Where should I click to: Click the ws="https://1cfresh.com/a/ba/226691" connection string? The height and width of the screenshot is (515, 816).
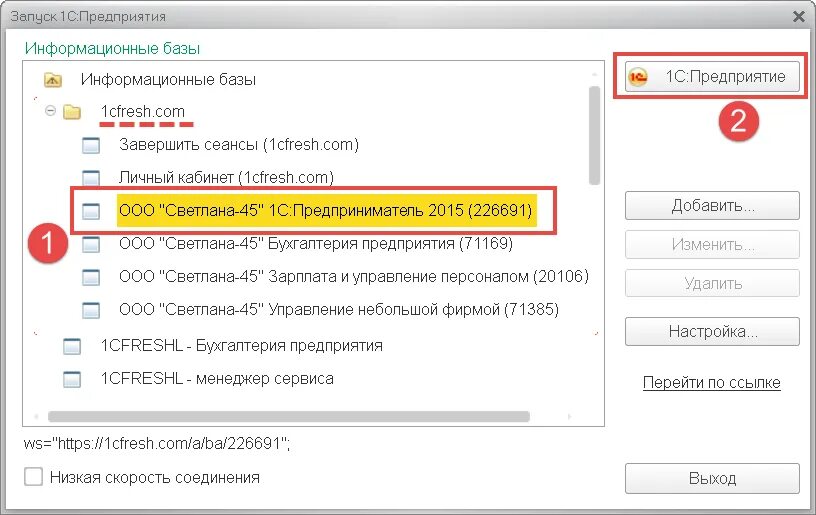pyautogui.click(x=157, y=443)
